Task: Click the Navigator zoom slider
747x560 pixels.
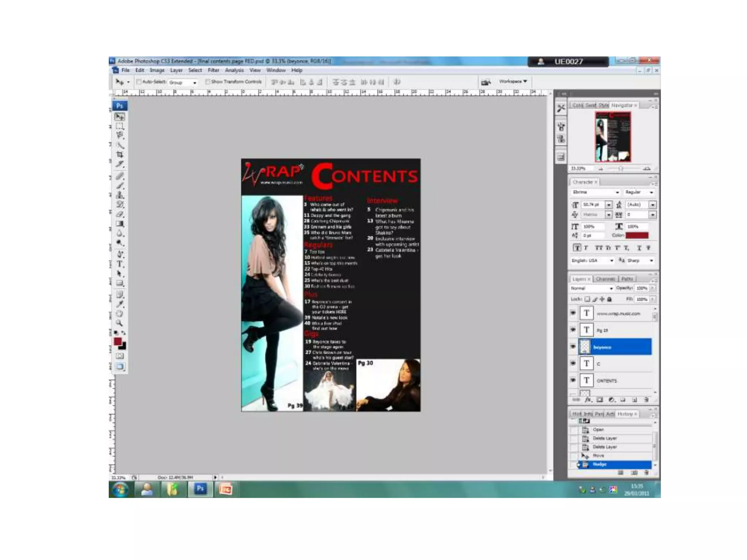Action: tap(620, 168)
